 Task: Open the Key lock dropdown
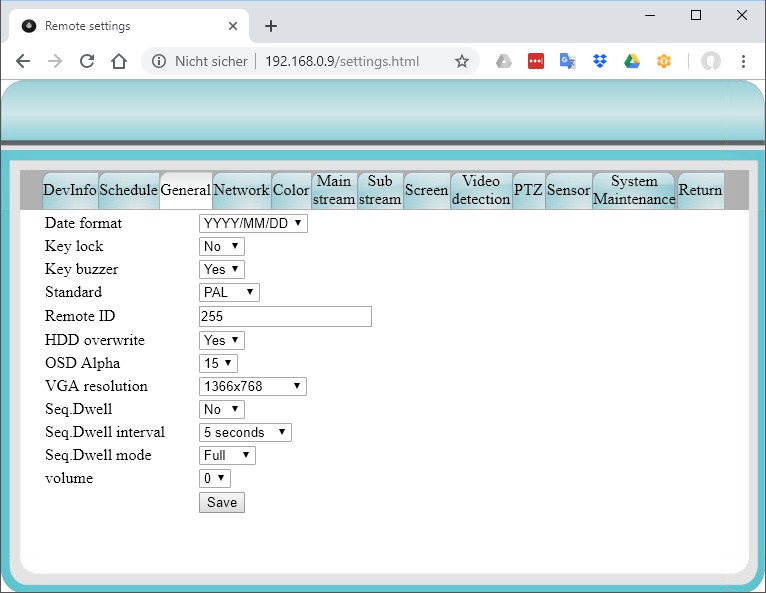coord(222,246)
